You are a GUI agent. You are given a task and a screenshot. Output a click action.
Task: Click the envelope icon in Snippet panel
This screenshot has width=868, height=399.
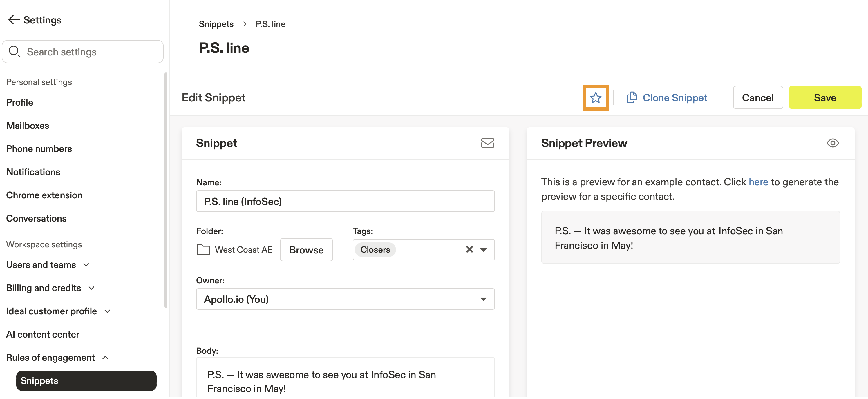pos(487,143)
